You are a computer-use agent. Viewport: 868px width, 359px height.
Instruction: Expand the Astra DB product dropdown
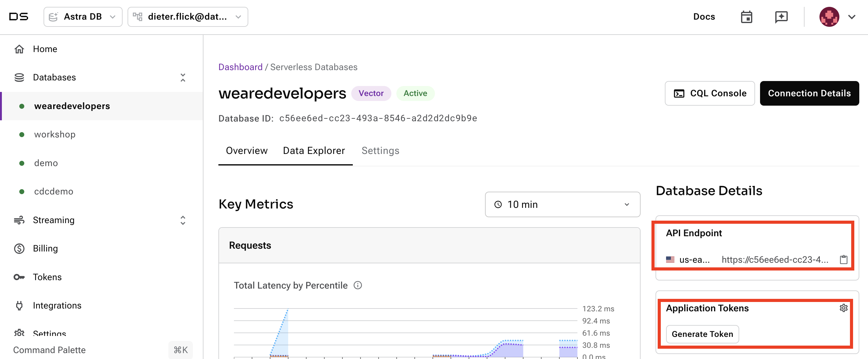83,17
